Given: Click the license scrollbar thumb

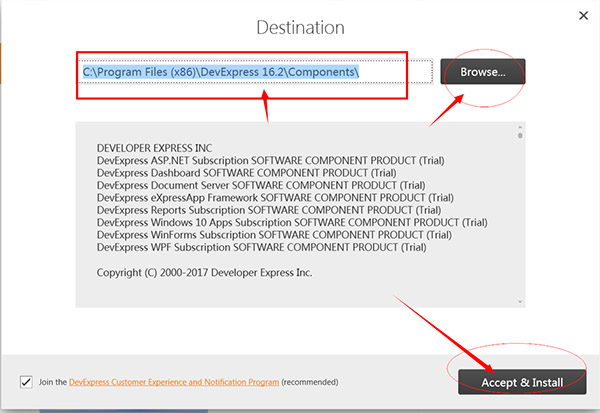Looking at the screenshot, I should (520, 135).
